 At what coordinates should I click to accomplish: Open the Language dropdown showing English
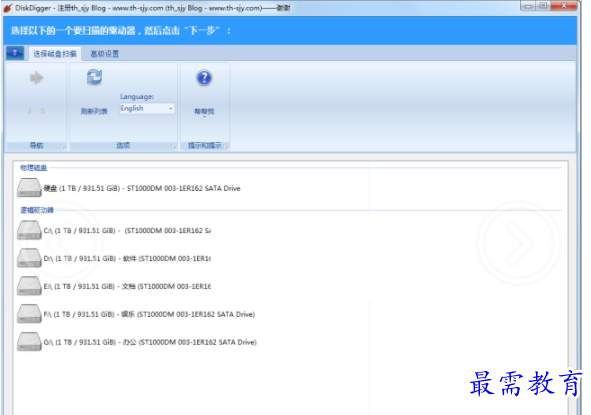point(147,109)
